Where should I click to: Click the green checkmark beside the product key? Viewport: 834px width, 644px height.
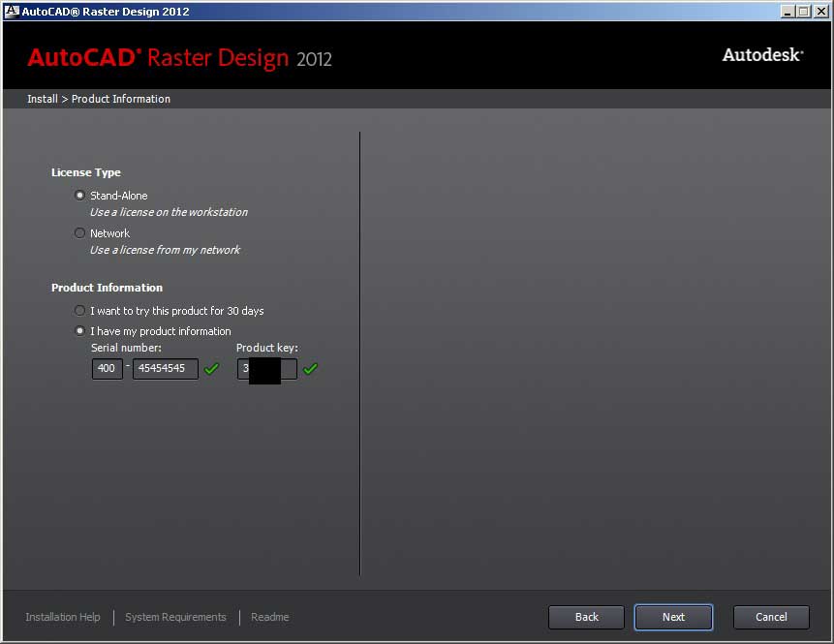pos(310,369)
